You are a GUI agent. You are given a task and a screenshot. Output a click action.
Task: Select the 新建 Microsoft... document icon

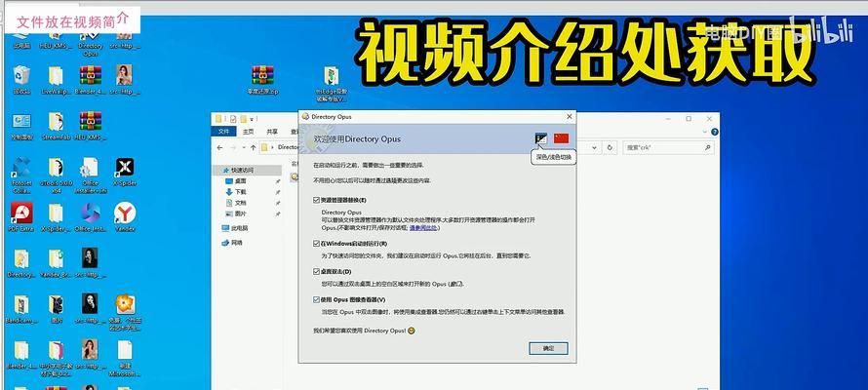[x=125, y=358]
